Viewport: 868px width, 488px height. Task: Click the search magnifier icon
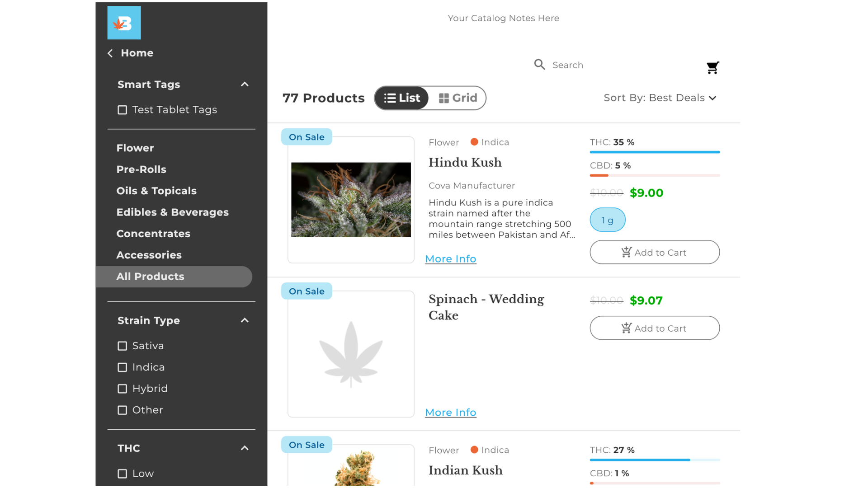coord(539,65)
